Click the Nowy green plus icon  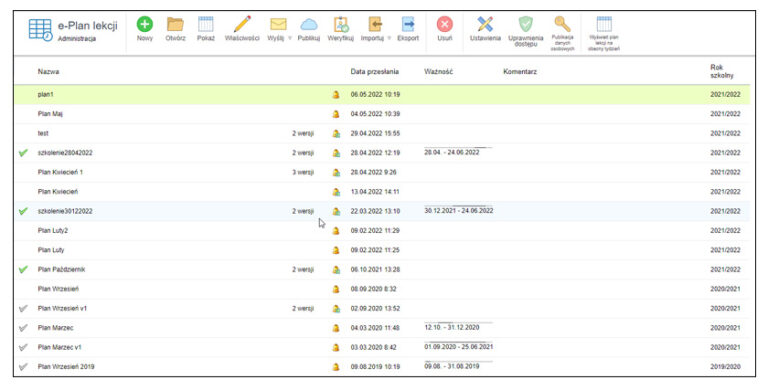tap(144, 24)
